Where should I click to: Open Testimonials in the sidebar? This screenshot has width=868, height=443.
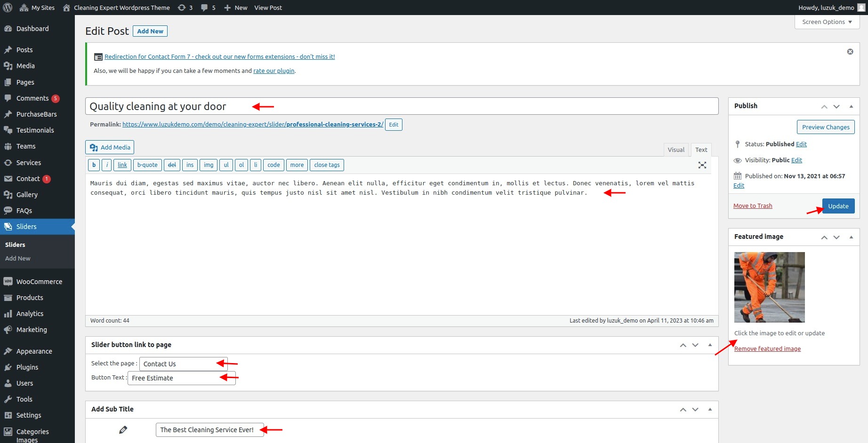coord(37,130)
